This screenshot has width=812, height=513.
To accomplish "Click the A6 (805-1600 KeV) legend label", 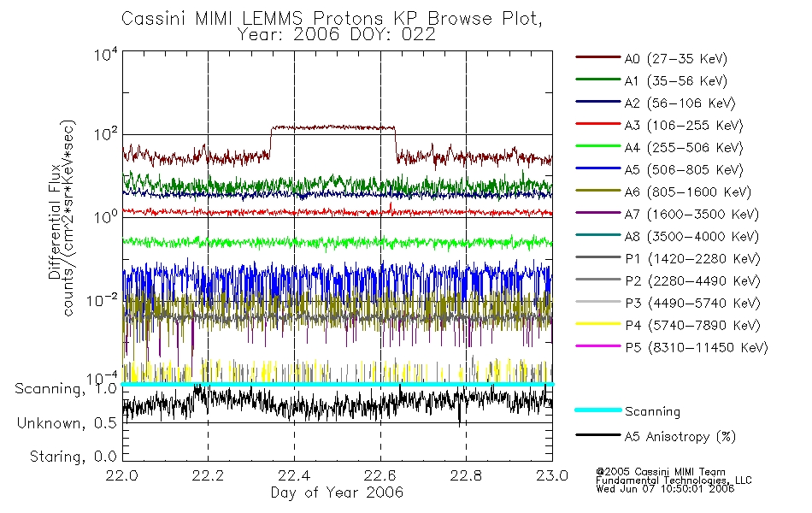I will coord(688,192).
